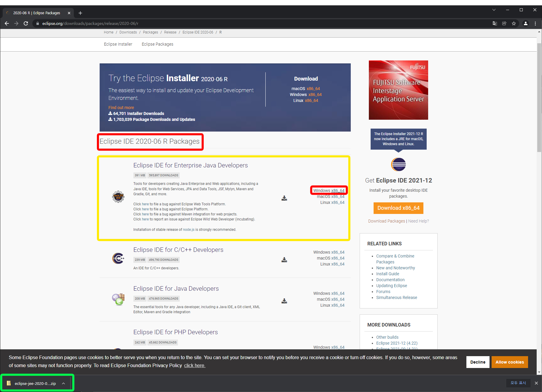Open New and Noteworthy link

point(396,268)
